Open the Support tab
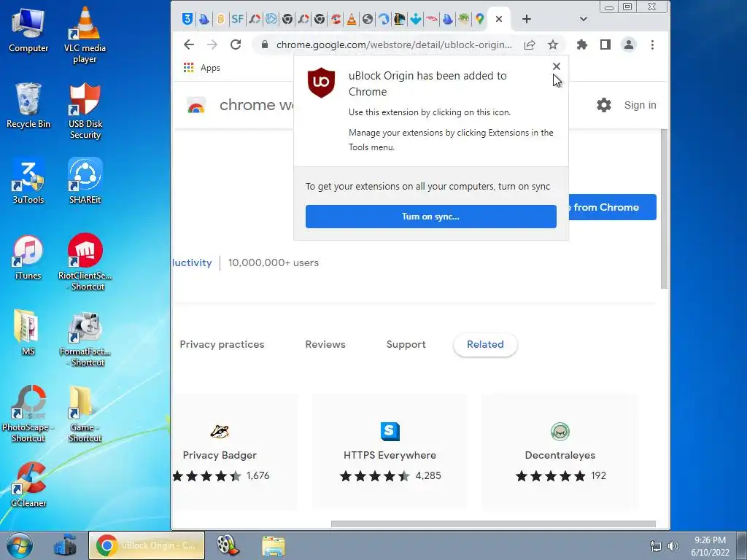747x560 pixels. (406, 344)
